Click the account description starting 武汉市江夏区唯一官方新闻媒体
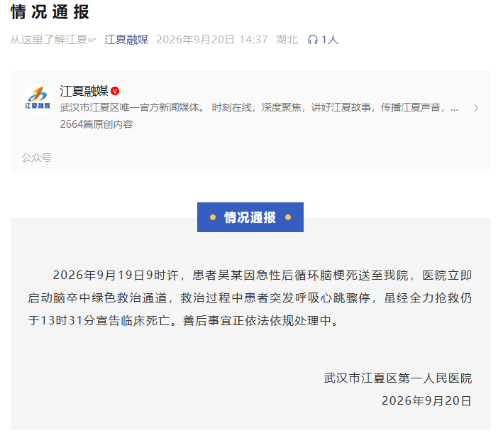This screenshot has height=448, width=503. click(258, 107)
